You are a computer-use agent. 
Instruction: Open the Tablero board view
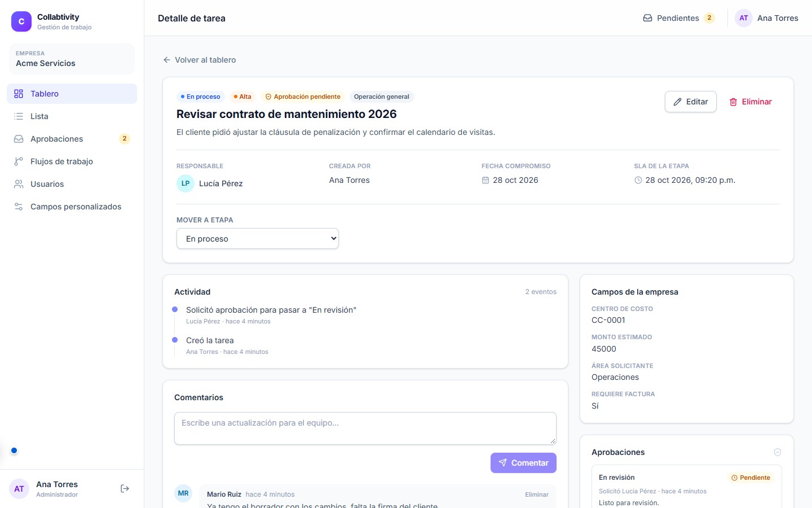point(72,94)
